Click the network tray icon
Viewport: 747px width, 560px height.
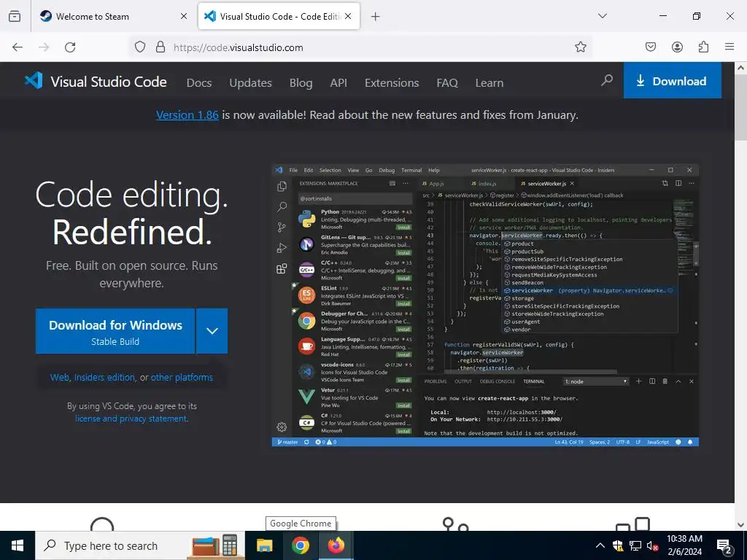635,545
